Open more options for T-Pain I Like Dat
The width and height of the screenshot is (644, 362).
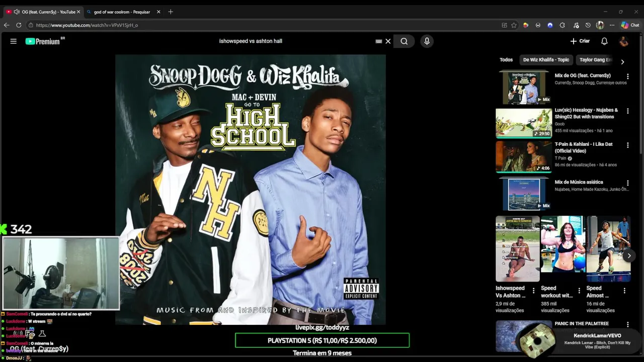coord(627,145)
